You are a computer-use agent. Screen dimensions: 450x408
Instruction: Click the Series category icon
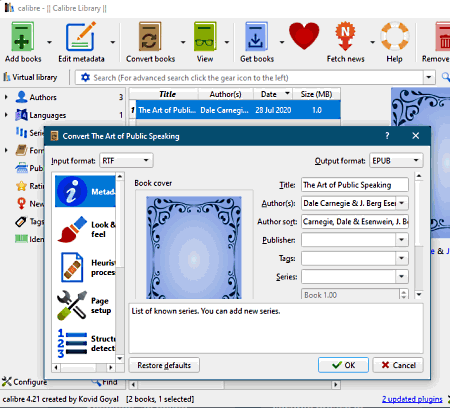pos(21,133)
